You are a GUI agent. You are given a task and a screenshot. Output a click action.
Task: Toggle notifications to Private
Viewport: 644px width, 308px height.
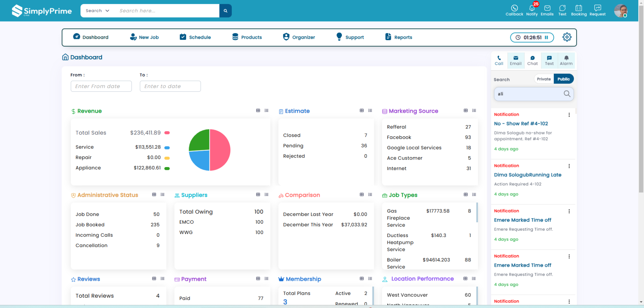point(544,79)
